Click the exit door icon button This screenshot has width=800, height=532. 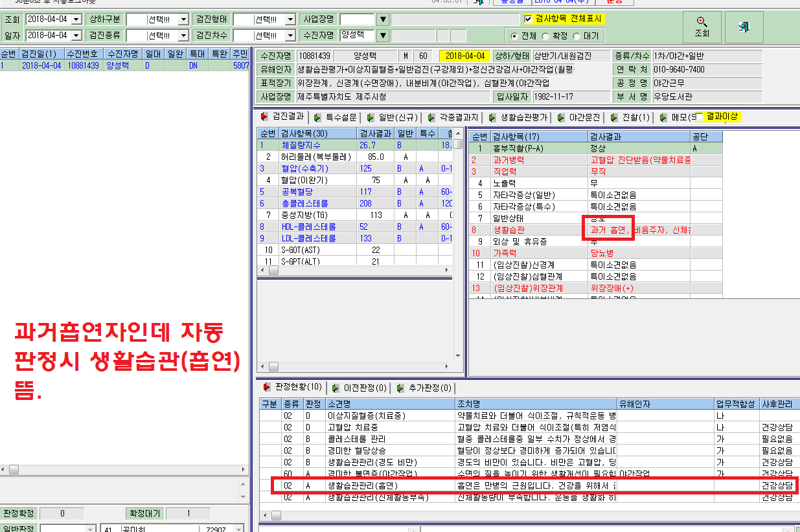(x=744, y=27)
